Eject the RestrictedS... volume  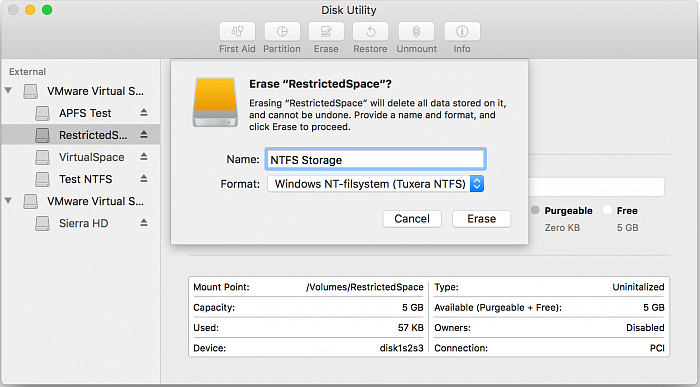point(143,134)
